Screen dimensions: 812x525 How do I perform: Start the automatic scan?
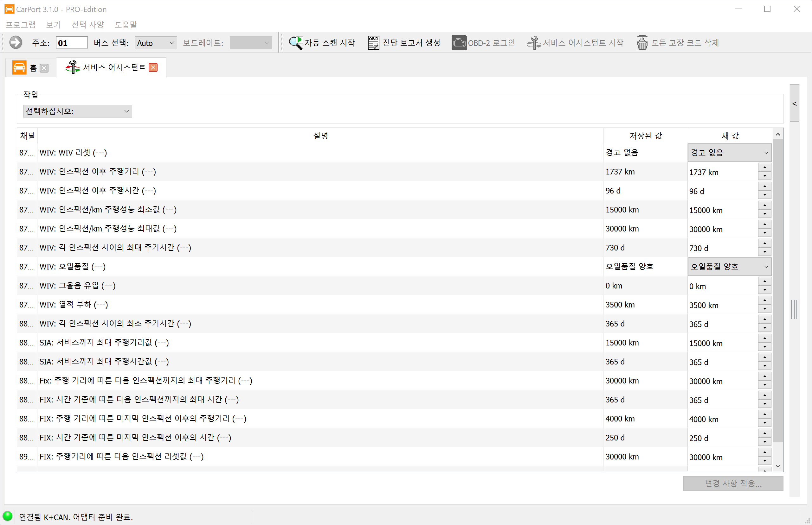[322, 42]
